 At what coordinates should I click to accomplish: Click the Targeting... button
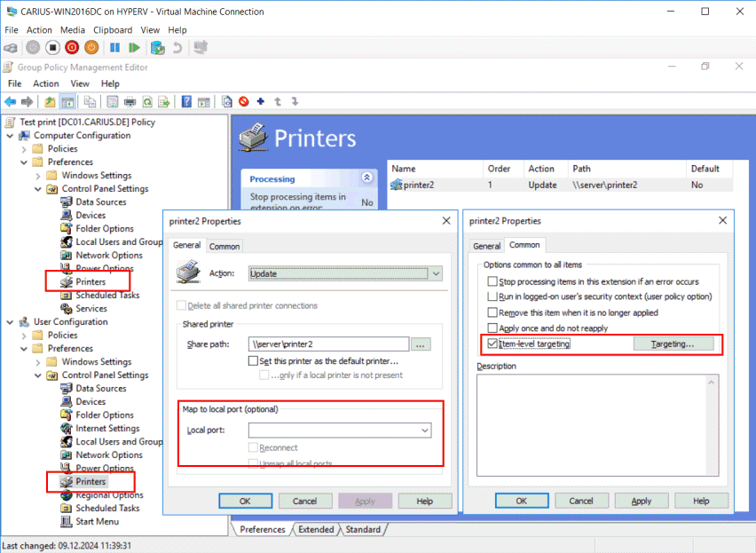tap(673, 344)
